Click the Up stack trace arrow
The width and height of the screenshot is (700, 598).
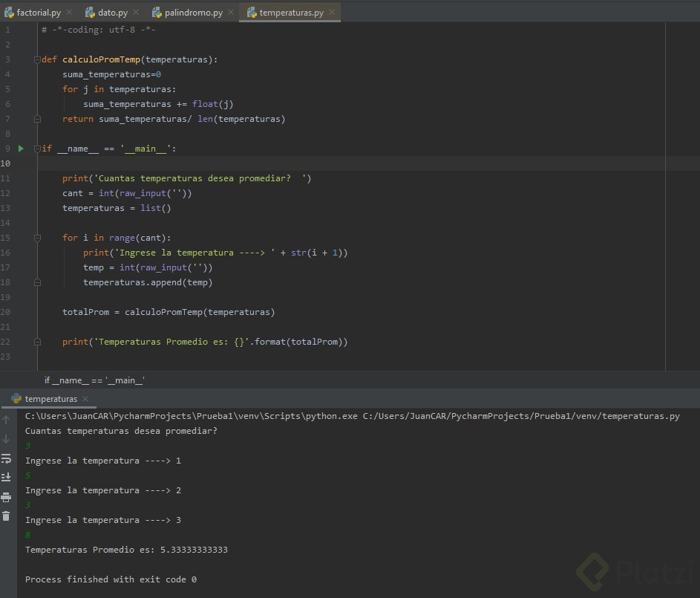[x=7, y=420]
